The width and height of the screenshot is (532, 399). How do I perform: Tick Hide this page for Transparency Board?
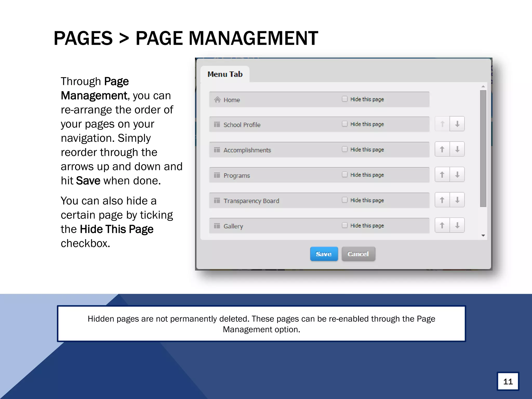(x=345, y=200)
